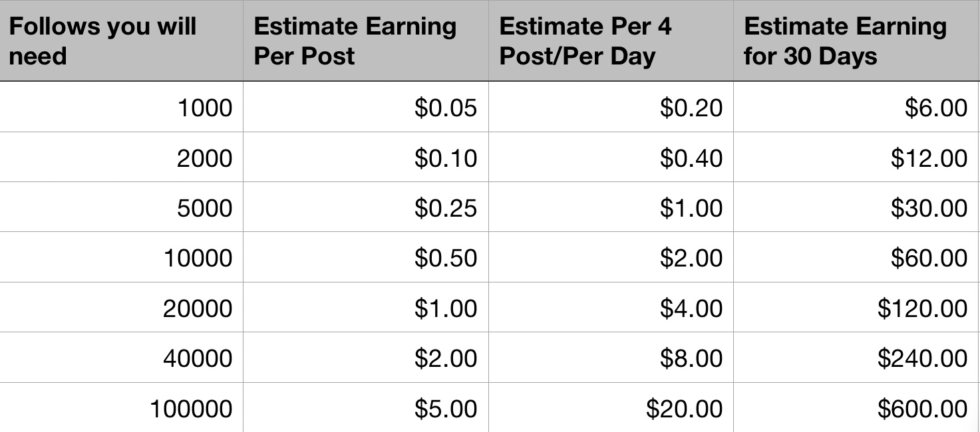Select the $120.00 thirty-day earning cell

[856, 308]
